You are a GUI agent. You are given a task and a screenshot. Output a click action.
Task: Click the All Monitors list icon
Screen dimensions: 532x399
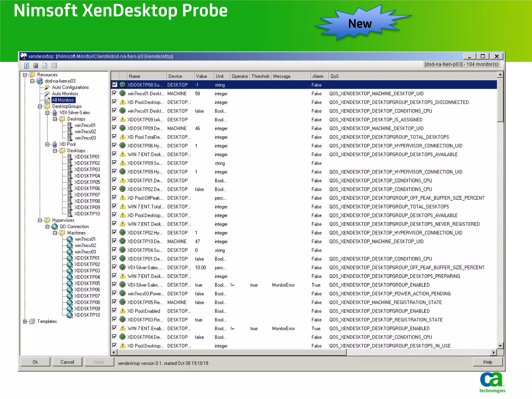tap(47, 100)
